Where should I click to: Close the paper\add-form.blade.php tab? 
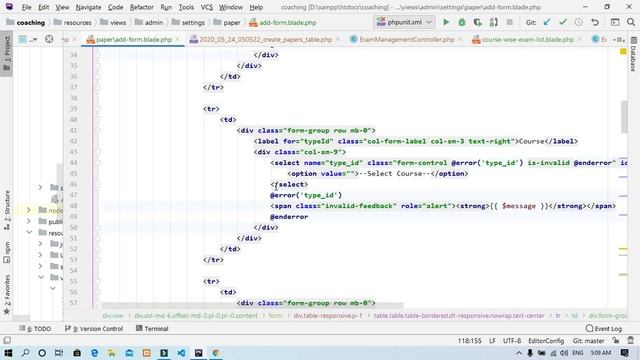pyautogui.click(x=178, y=39)
